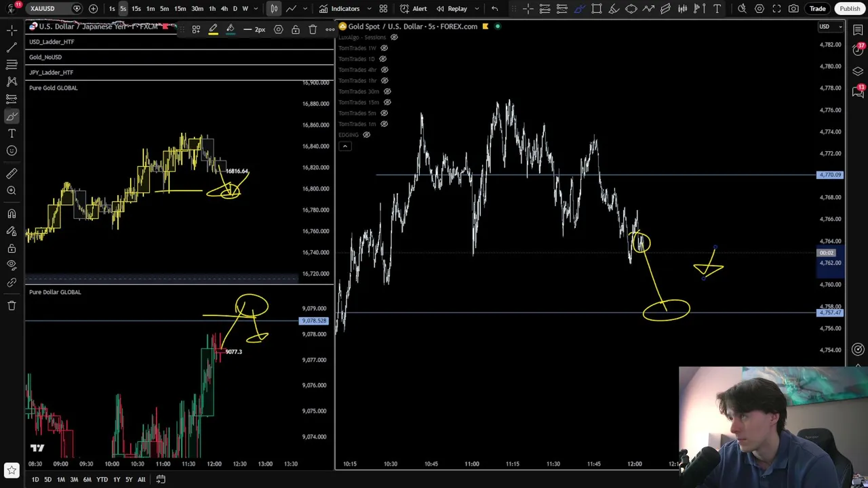
Task: Delete the selected drawing with the trash icon
Action: (x=313, y=30)
